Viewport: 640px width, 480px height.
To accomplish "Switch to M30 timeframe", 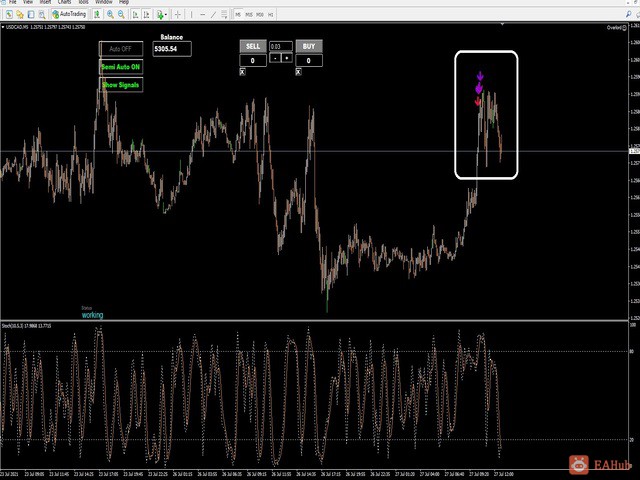I will (260, 15).
